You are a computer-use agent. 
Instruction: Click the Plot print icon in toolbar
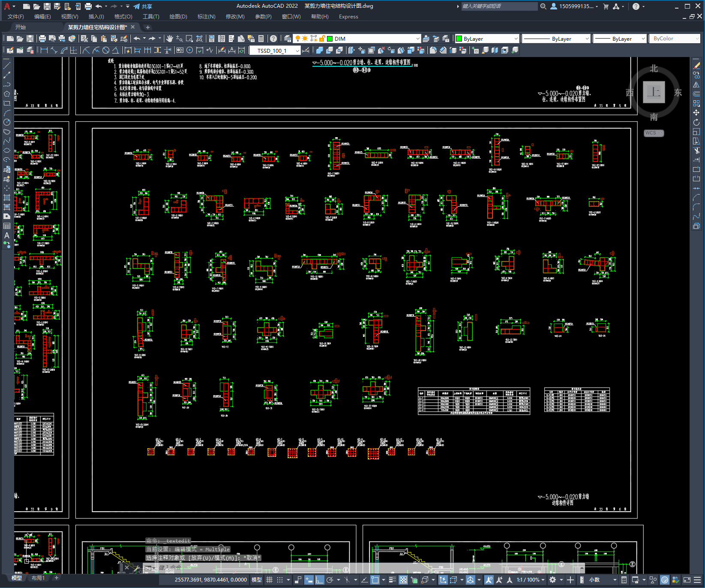pyautogui.click(x=42, y=39)
